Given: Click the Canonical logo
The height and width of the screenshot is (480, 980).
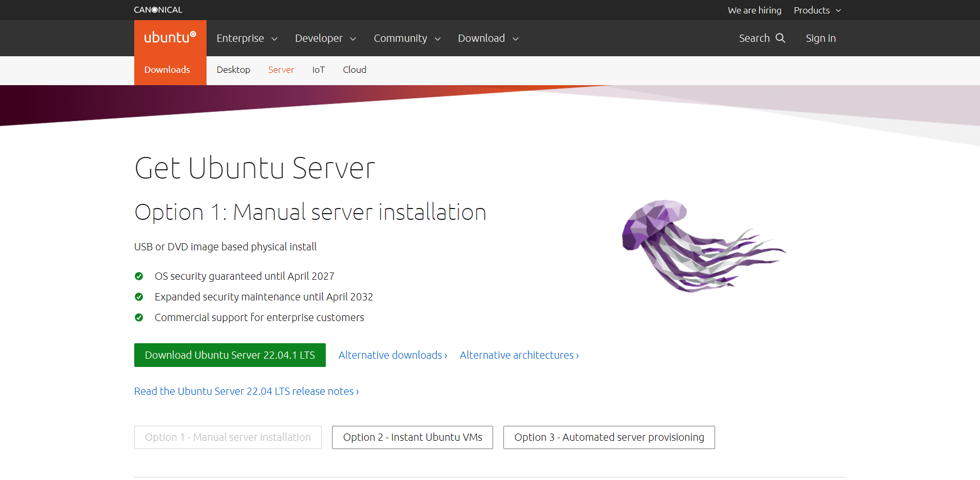Looking at the screenshot, I should tap(157, 9).
